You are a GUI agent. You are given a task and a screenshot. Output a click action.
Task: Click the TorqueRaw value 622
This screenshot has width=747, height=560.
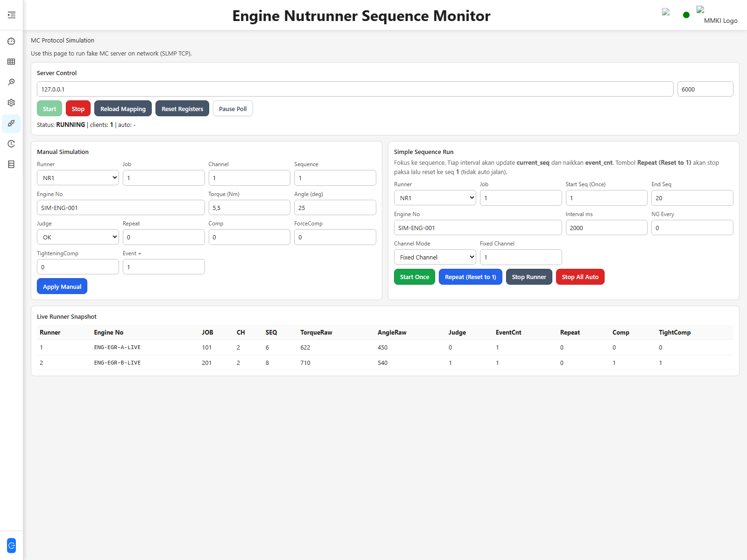point(305,347)
